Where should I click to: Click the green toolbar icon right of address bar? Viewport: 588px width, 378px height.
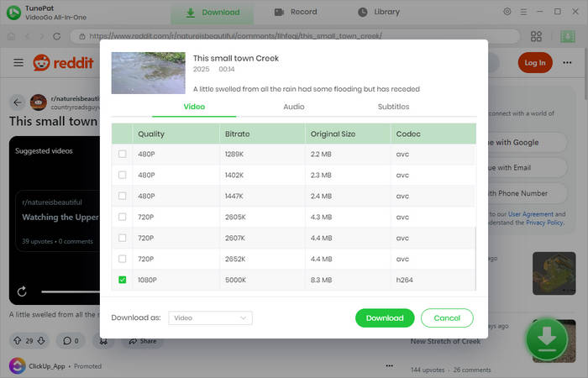pyautogui.click(x=568, y=36)
